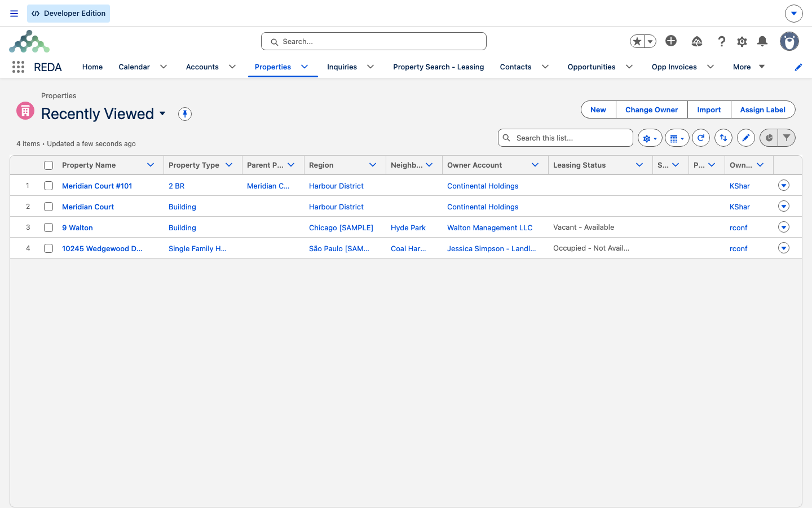The height and width of the screenshot is (508, 812).
Task: Open the Setup gear icon
Action: pos(742,41)
